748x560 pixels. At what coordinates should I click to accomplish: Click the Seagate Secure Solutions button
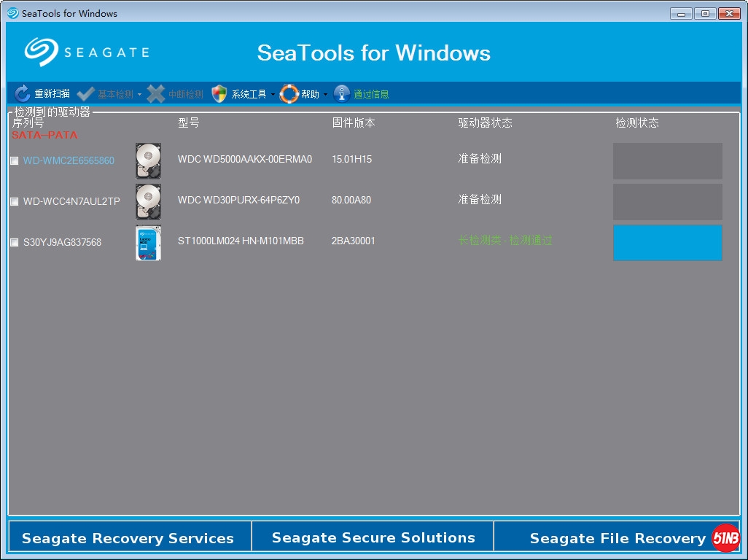373,537
